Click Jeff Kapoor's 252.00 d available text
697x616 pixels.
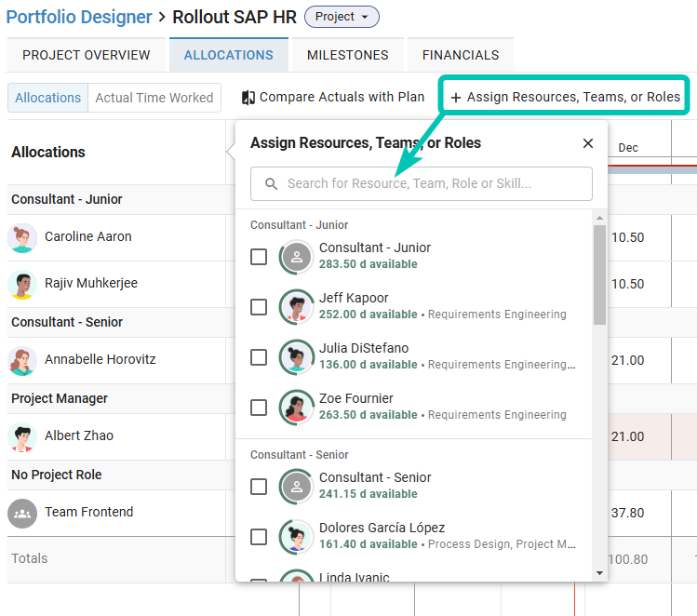point(369,315)
